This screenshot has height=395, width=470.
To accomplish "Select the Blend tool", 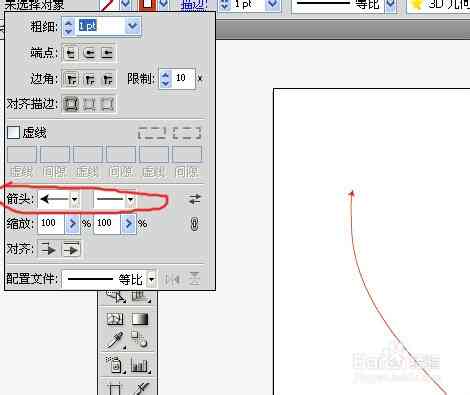I will pos(140,339).
